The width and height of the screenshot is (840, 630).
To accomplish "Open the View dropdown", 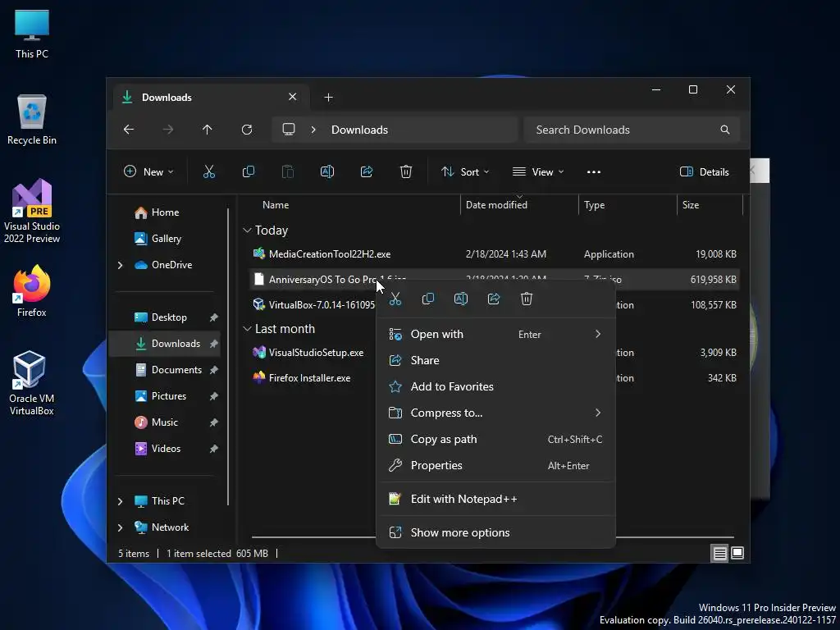I will pyautogui.click(x=538, y=172).
